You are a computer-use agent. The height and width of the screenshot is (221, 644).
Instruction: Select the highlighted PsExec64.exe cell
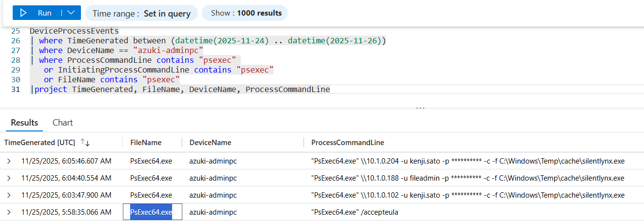tap(152, 212)
